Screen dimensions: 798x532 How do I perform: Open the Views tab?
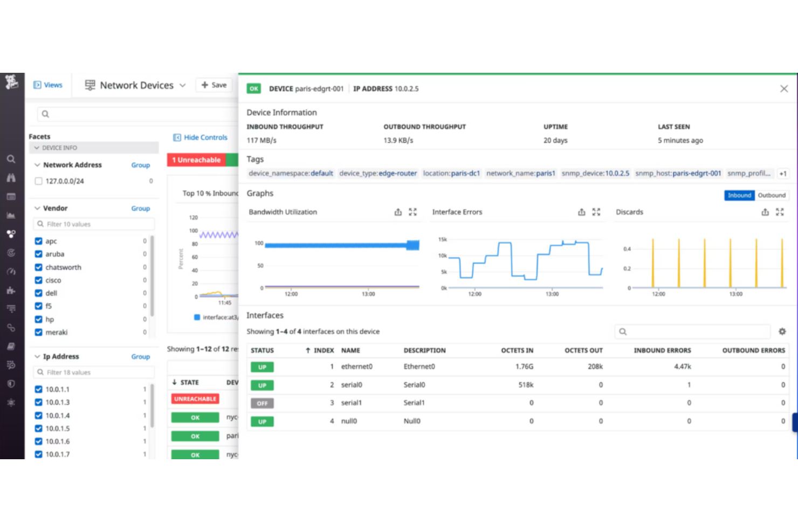[48, 85]
